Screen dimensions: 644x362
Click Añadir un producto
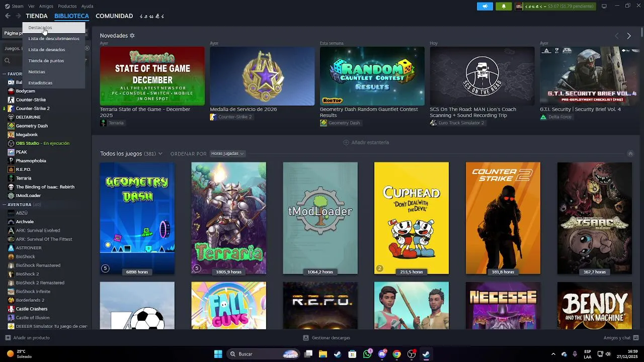(27, 338)
